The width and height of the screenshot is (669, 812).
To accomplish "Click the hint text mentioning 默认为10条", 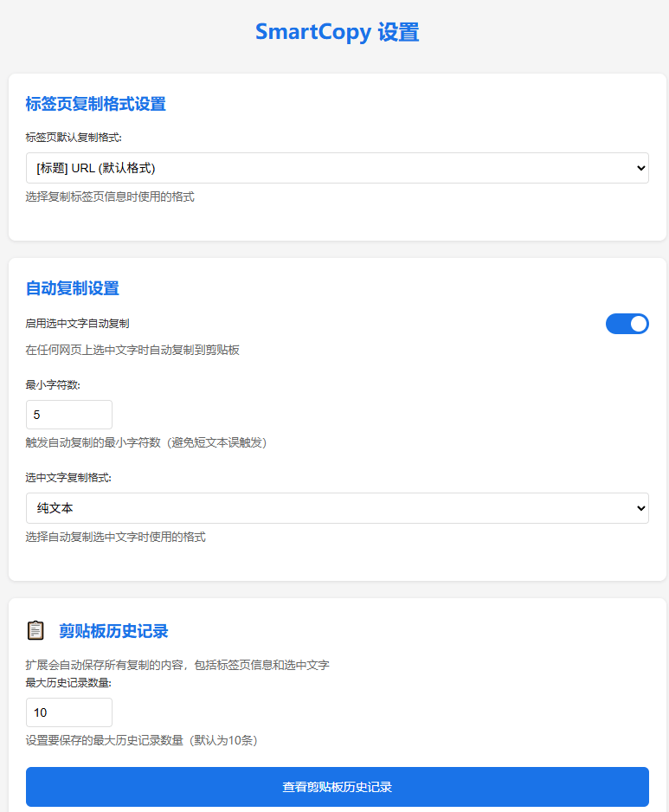I will (142, 740).
